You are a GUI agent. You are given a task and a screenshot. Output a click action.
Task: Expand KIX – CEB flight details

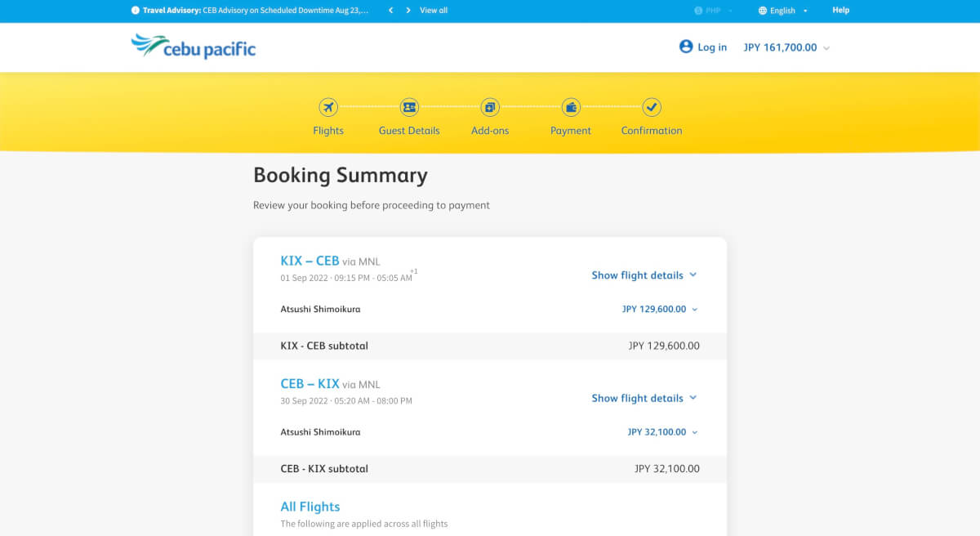pos(644,275)
